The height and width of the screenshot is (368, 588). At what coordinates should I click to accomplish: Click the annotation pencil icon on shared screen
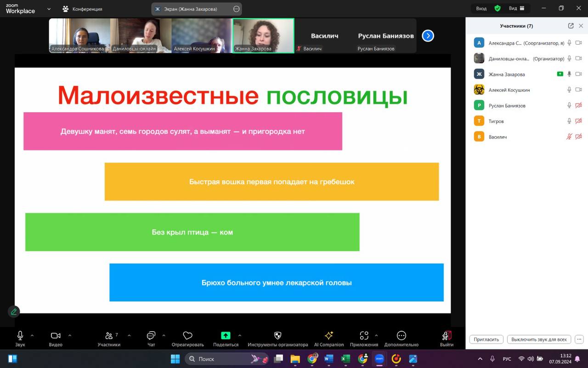click(14, 311)
